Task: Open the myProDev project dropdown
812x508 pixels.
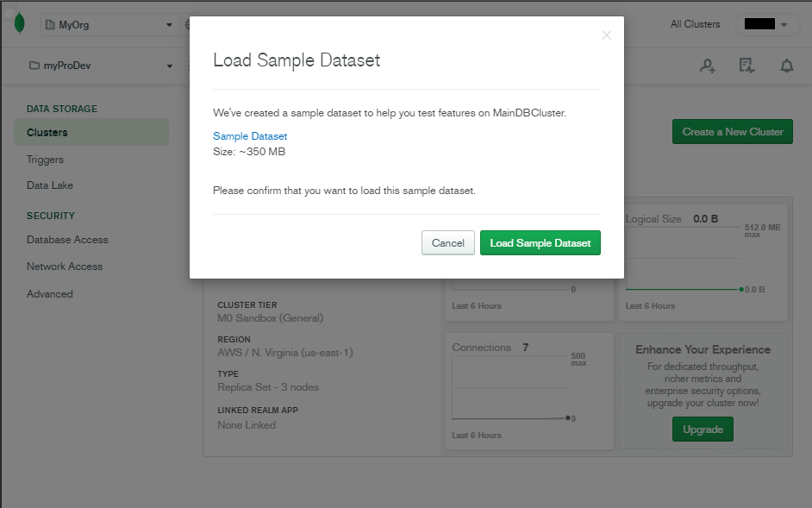Action: 101,66
